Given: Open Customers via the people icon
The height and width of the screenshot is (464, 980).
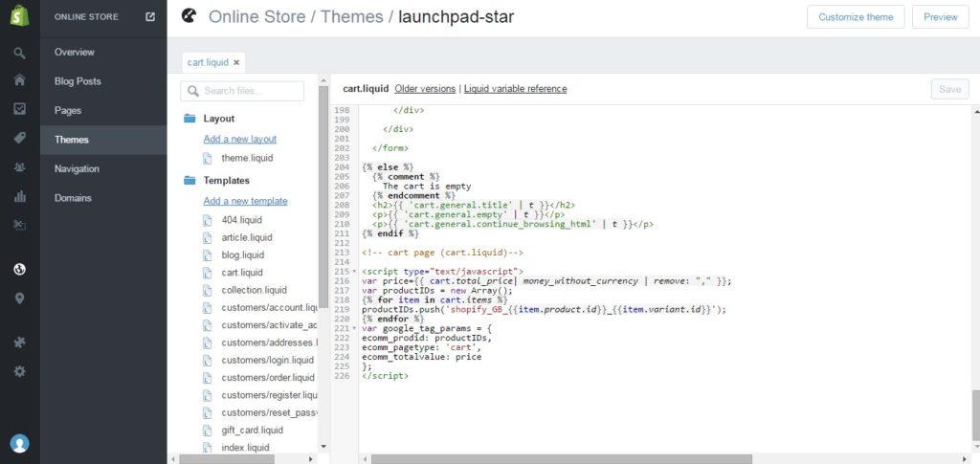Looking at the screenshot, I should (x=19, y=167).
